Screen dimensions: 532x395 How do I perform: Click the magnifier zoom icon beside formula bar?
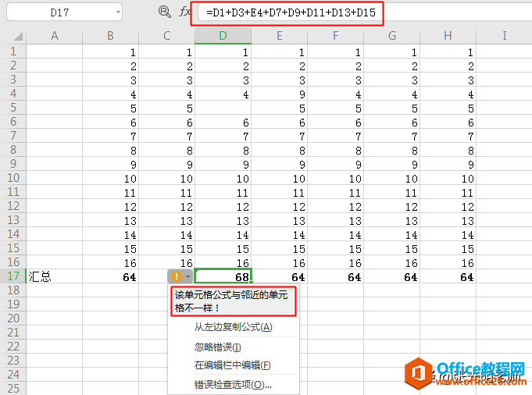(x=165, y=12)
